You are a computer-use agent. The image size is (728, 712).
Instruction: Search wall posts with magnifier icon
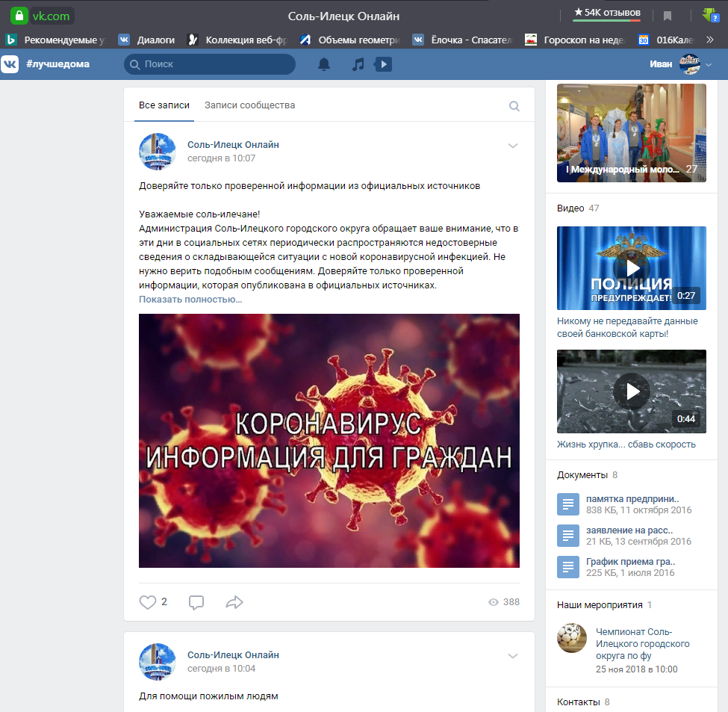click(514, 106)
